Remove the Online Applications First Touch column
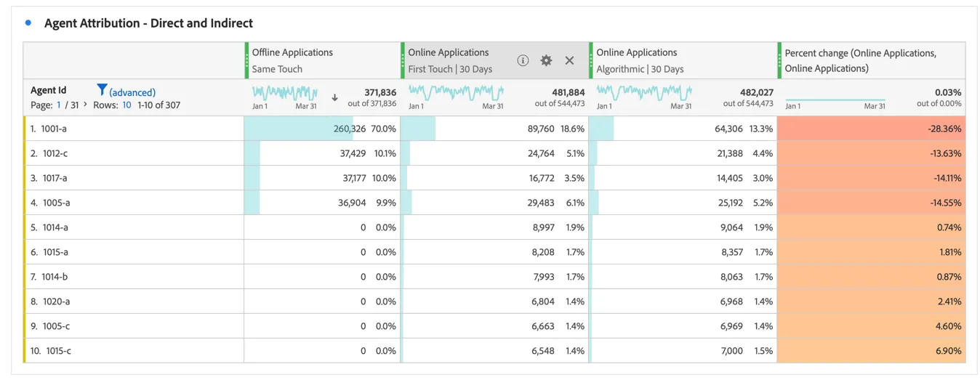The image size is (980, 380). [x=569, y=60]
